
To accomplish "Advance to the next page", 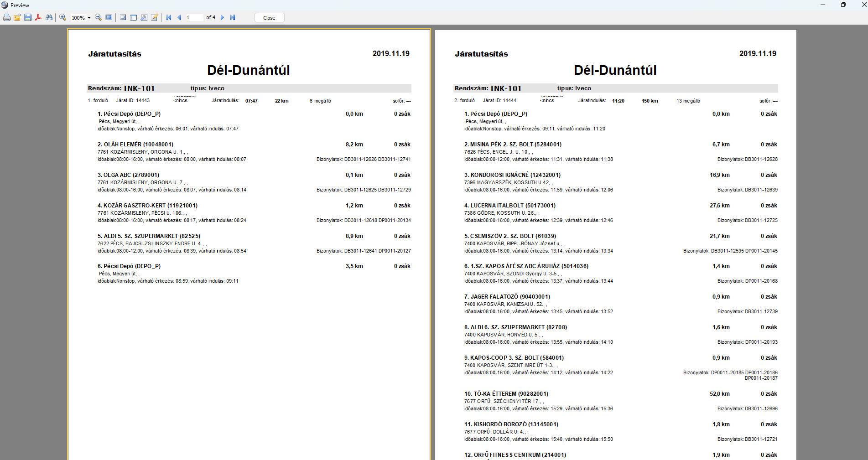I will pos(222,17).
